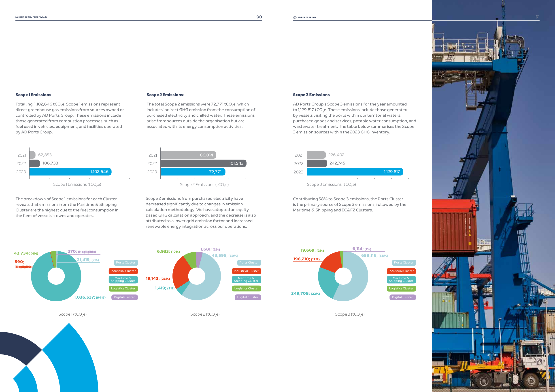
Task: Click the Scope 3 Emissions heading
Action: tap(311, 95)
